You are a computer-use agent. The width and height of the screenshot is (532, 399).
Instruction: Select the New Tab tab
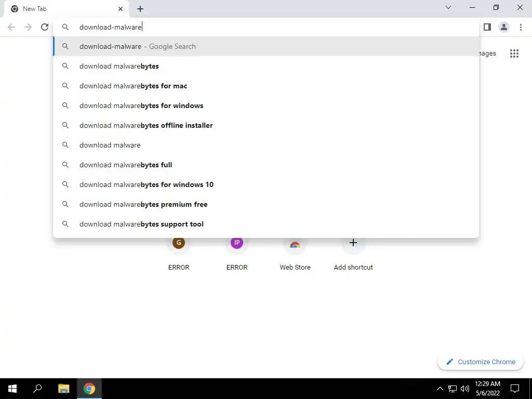[66, 9]
